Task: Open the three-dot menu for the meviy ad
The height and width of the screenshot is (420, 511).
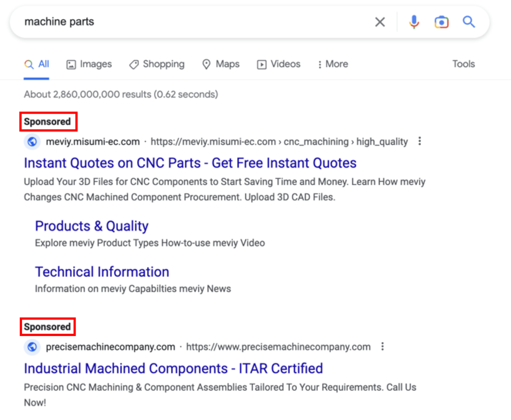Action: pyautogui.click(x=420, y=141)
